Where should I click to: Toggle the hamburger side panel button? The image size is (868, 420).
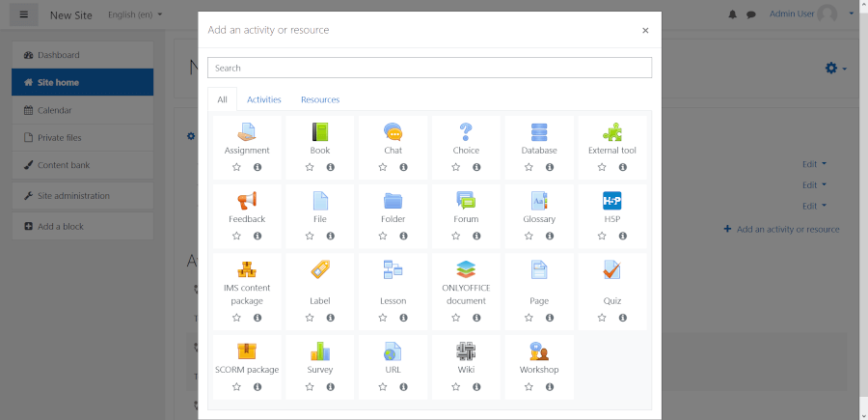tap(24, 14)
